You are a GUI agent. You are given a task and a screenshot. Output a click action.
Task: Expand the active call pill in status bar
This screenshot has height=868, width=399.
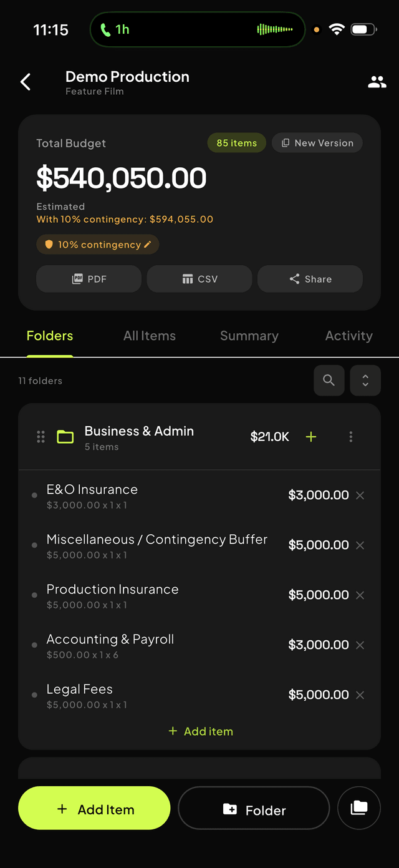197,29
